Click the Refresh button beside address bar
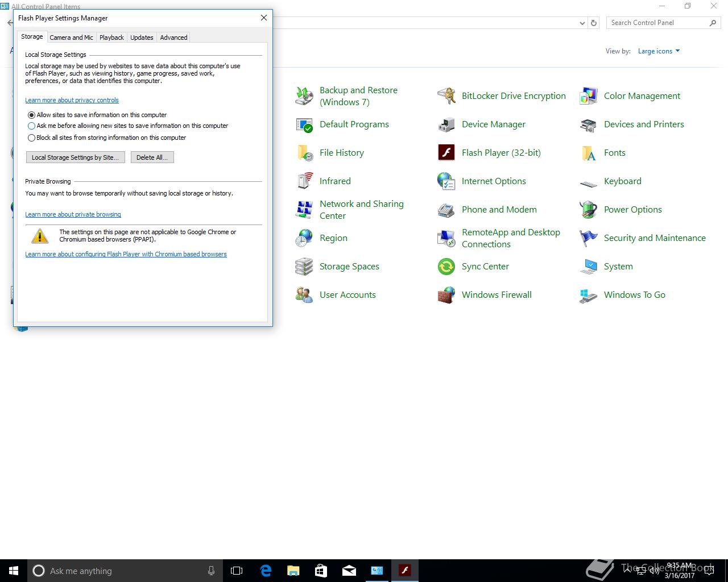The width and height of the screenshot is (728, 582). coord(594,23)
